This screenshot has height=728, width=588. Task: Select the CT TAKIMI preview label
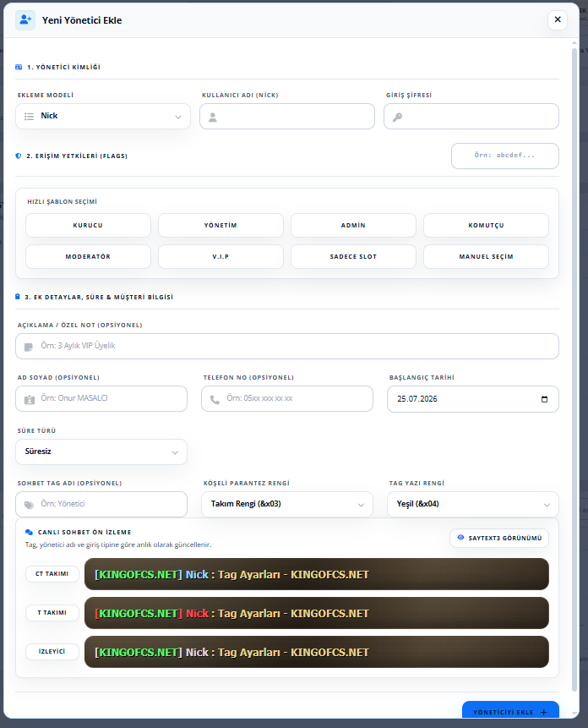tap(52, 574)
